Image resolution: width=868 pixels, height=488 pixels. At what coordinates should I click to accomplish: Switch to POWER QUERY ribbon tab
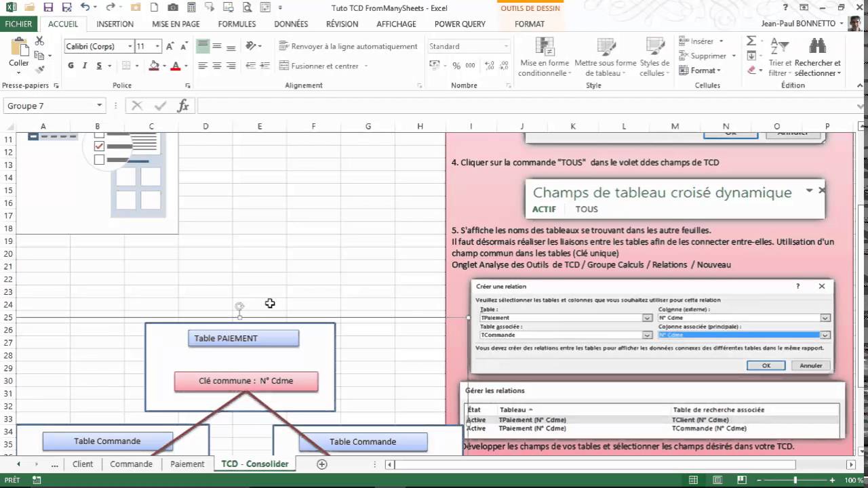(460, 24)
